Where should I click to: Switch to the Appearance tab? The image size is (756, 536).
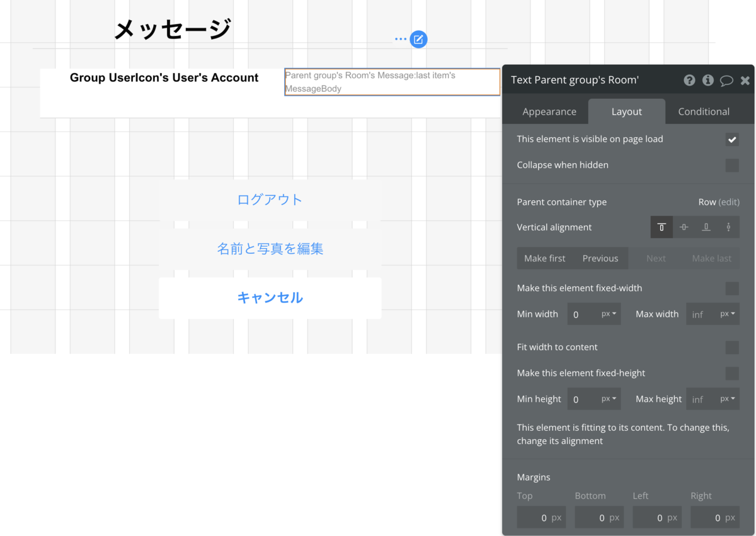tap(549, 111)
